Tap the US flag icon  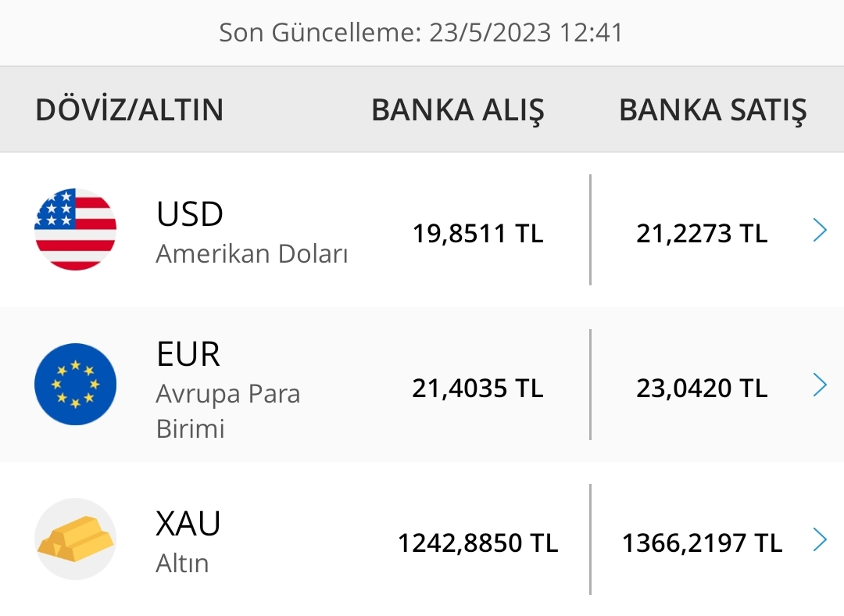[75, 229]
